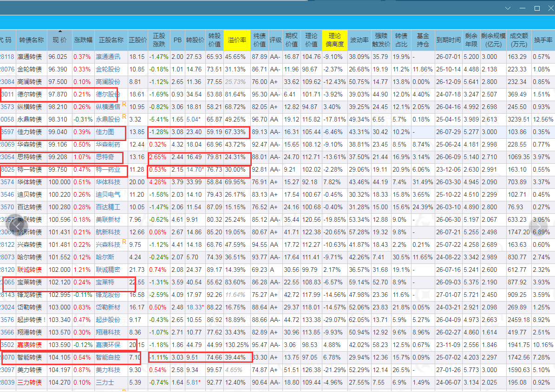
Task: Select the 转债名称 column header
Action: pos(32,40)
